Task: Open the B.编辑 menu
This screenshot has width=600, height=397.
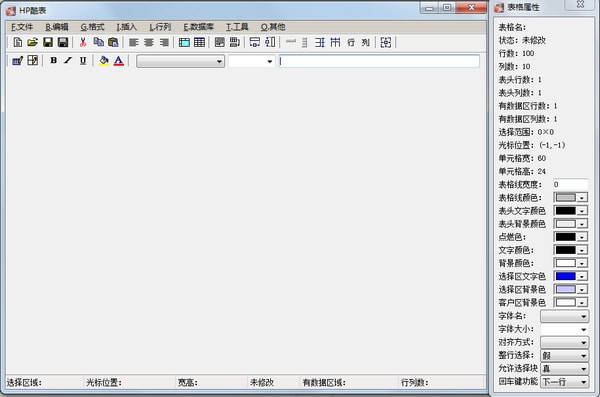Action: pyautogui.click(x=57, y=27)
